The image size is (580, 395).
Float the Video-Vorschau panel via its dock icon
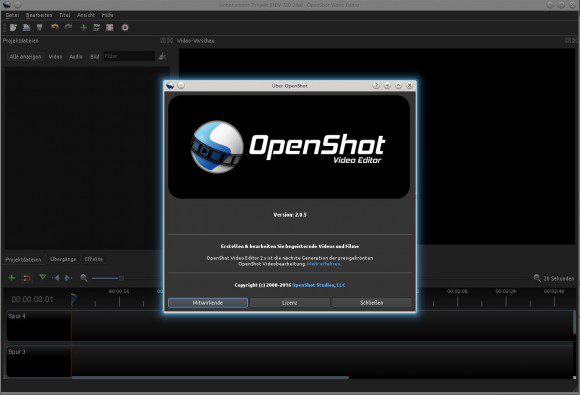tap(568, 40)
